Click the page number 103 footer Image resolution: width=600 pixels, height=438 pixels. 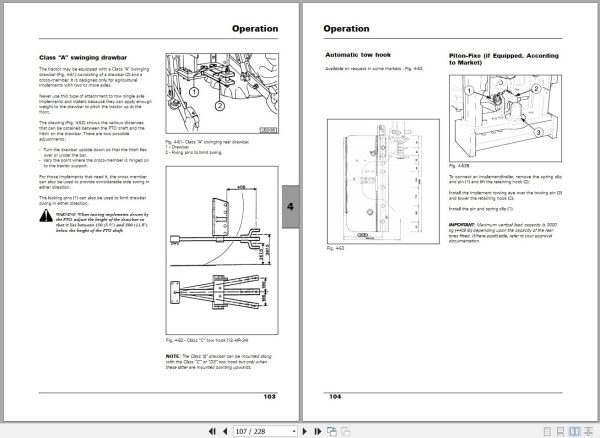[x=269, y=397]
